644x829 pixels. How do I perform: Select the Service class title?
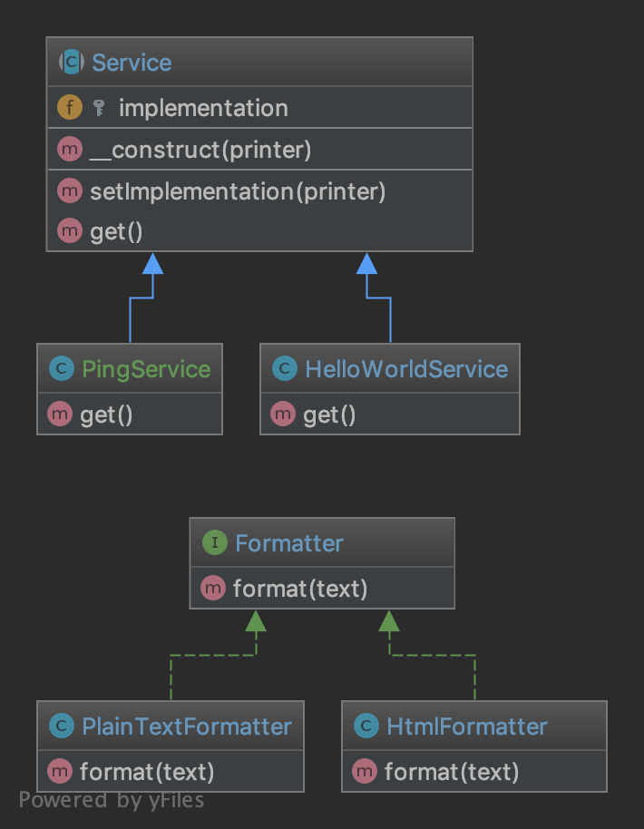point(132,63)
